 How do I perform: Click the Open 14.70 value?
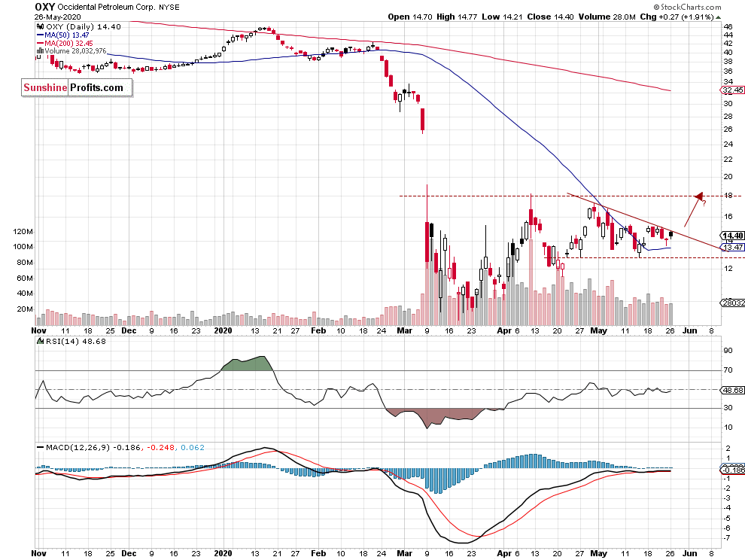[x=410, y=17]
